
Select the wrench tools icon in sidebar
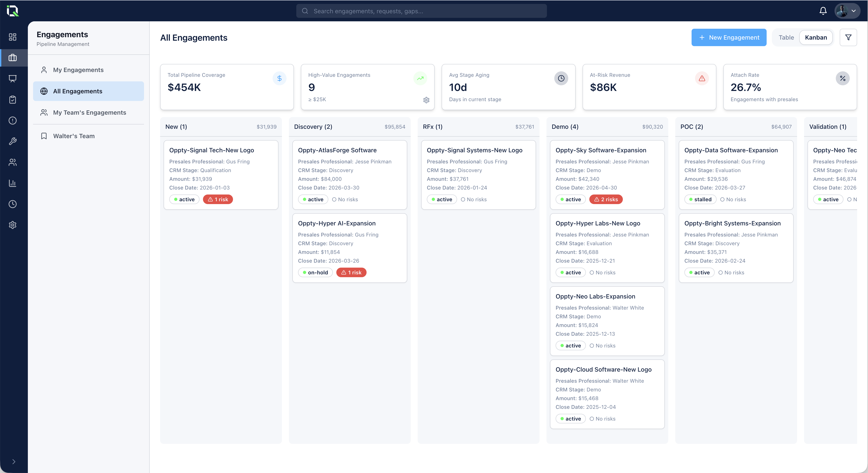coord(13,141)
